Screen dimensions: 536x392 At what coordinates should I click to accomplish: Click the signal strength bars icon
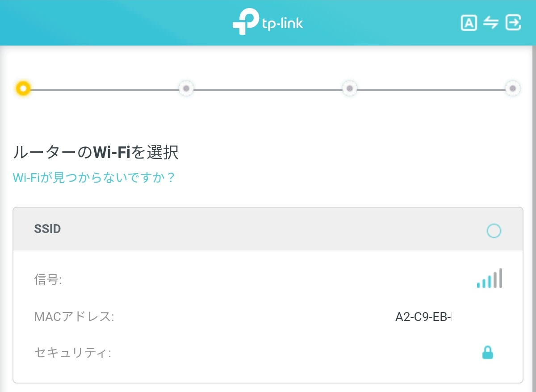pyautogui.click(x=490, y=278)
